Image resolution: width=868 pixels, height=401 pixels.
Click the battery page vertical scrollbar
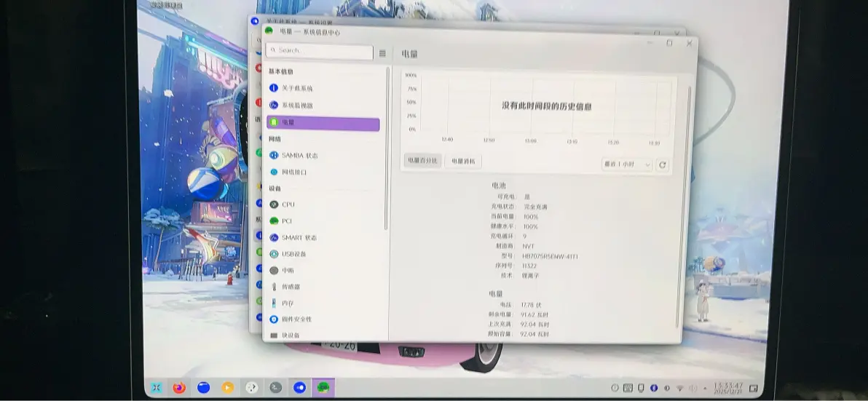[682, 207]
